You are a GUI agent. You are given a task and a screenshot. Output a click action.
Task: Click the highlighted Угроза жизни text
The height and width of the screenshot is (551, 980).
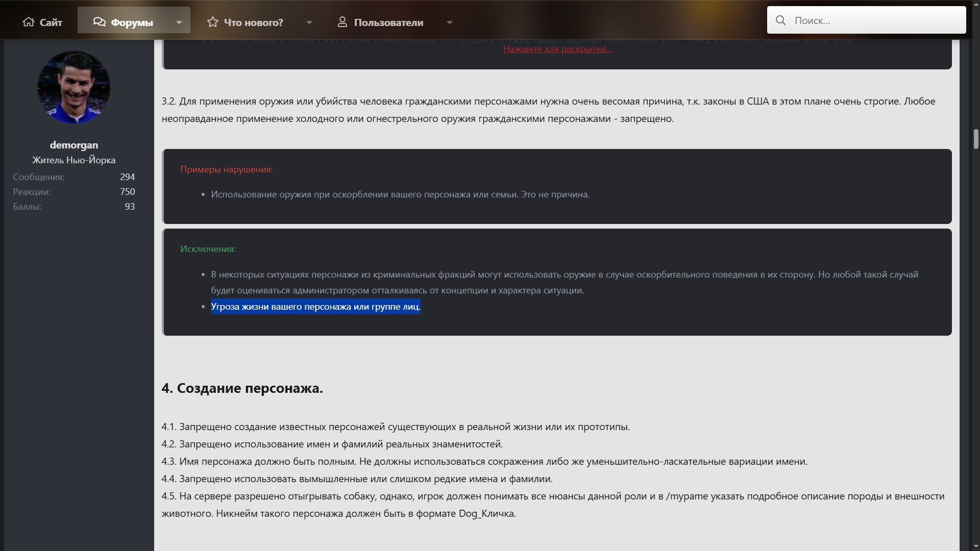(x=315, y=307)
